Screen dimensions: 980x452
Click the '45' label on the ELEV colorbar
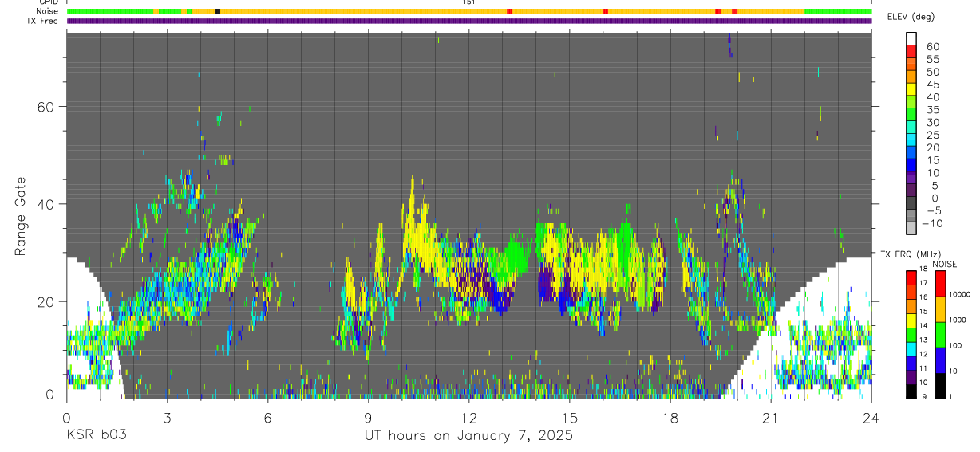coord(933,85)
